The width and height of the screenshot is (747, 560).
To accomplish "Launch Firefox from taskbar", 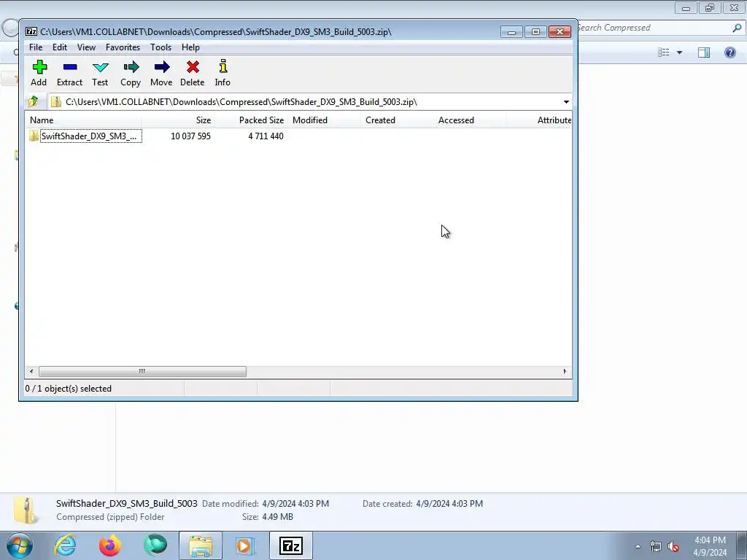I will coord(110,545).
